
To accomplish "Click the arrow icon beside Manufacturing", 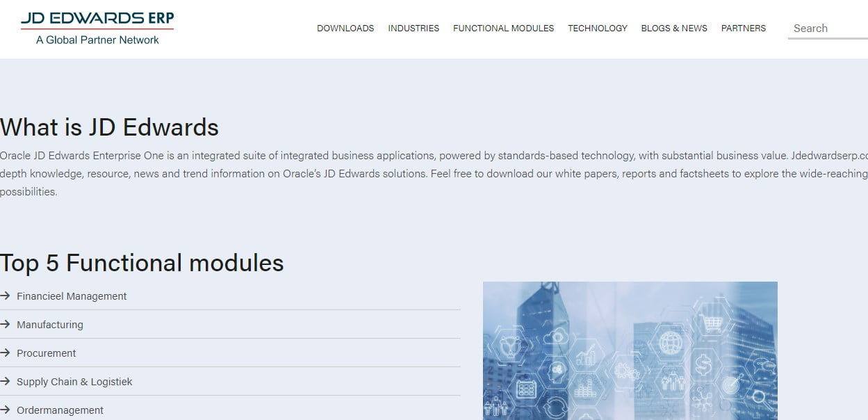I will pos(5,325).
